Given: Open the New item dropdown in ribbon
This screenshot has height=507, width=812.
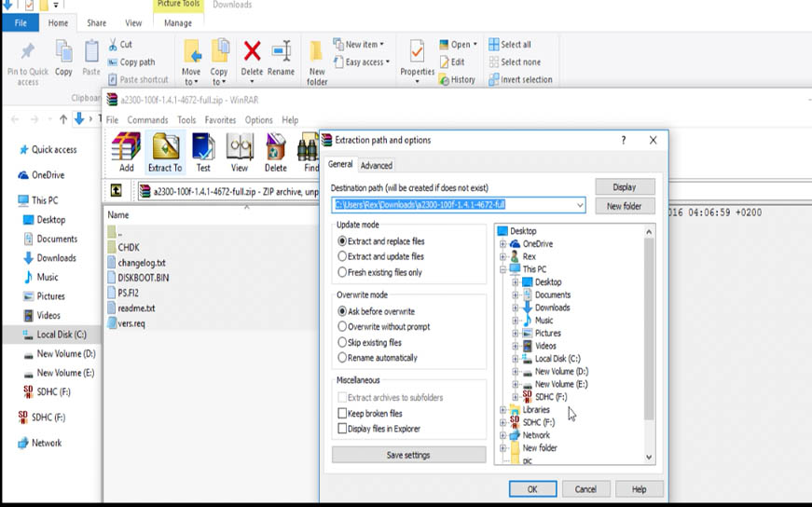Looking at the screenshot, I should (359, 45).
